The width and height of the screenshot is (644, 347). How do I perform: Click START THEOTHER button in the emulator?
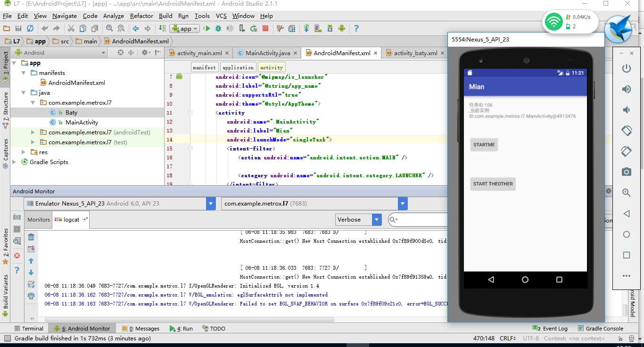click(493, 184)
